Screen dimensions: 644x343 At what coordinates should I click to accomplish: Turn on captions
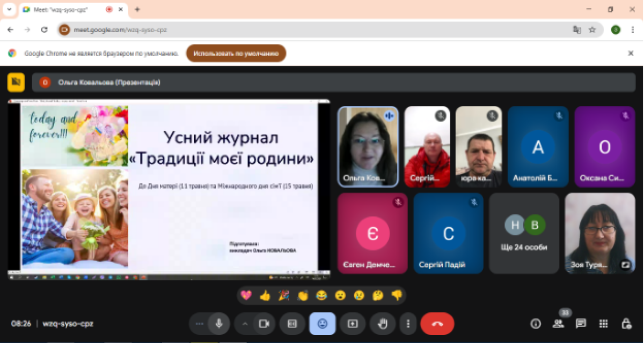292,324
